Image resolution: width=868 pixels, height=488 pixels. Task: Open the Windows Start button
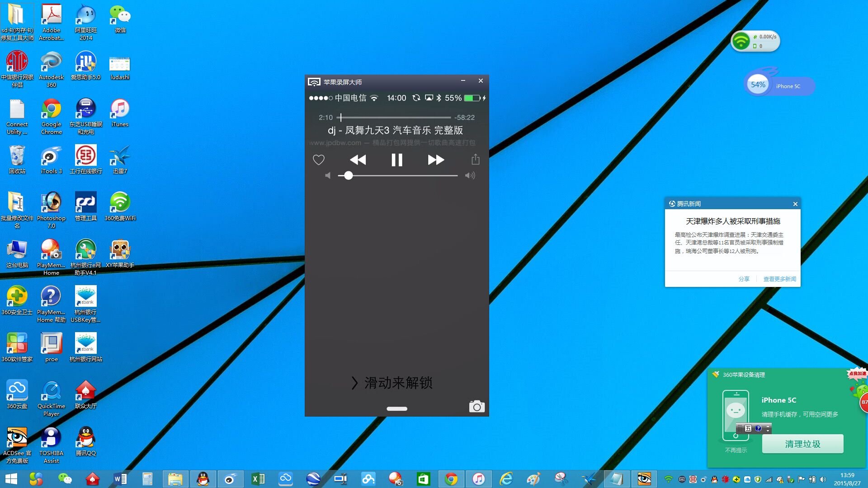coord(11,479)
